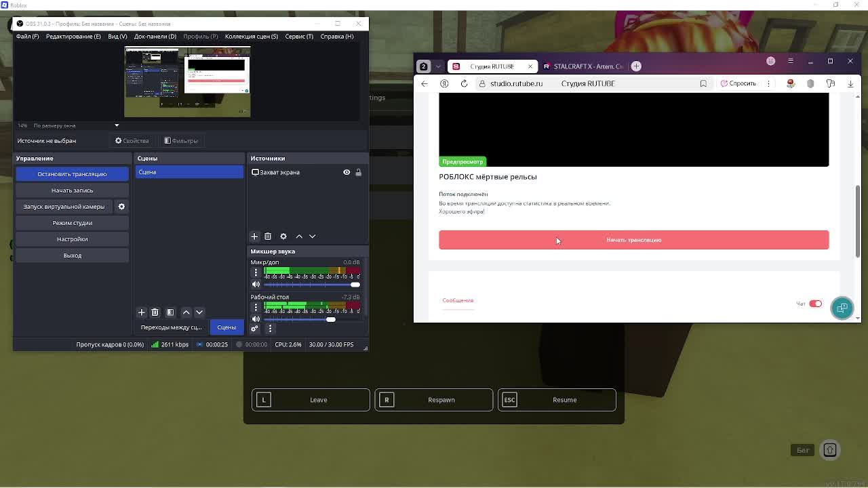Add a new source in OBS Sources panel
Image resolution: width=868 pixels, height=488 pixels.
[254, 236]
